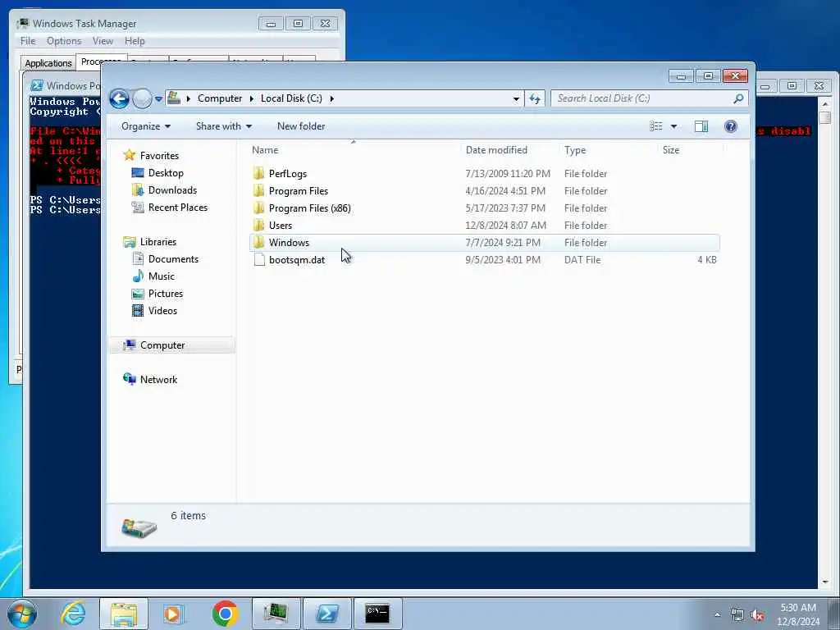This screenshot has height=630, width=840.
Task: Switch to Task Manager's Applications tab
Action: [48, 63]
